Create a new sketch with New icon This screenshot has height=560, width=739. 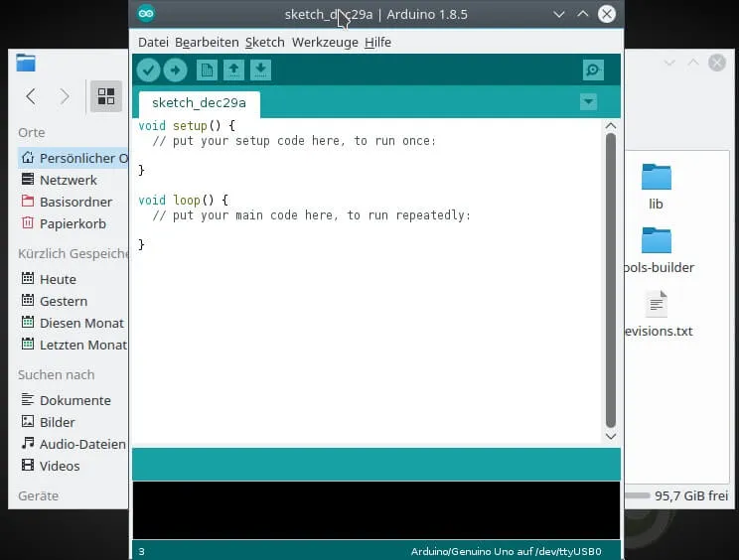pos(207,70)
